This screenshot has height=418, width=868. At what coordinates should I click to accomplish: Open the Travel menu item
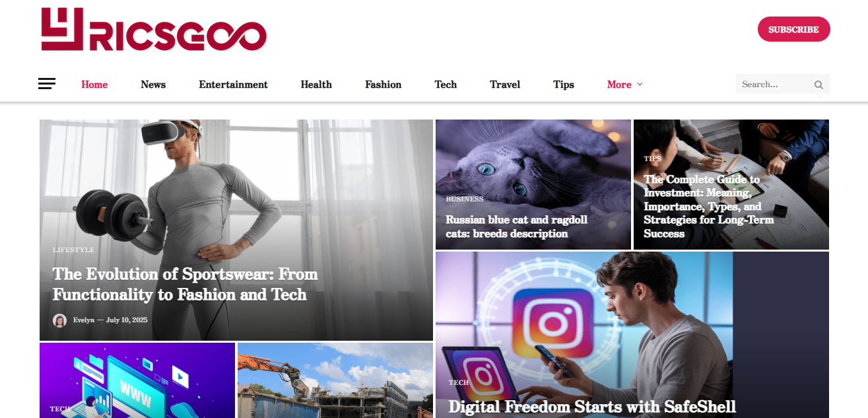(x=505, y=85)
